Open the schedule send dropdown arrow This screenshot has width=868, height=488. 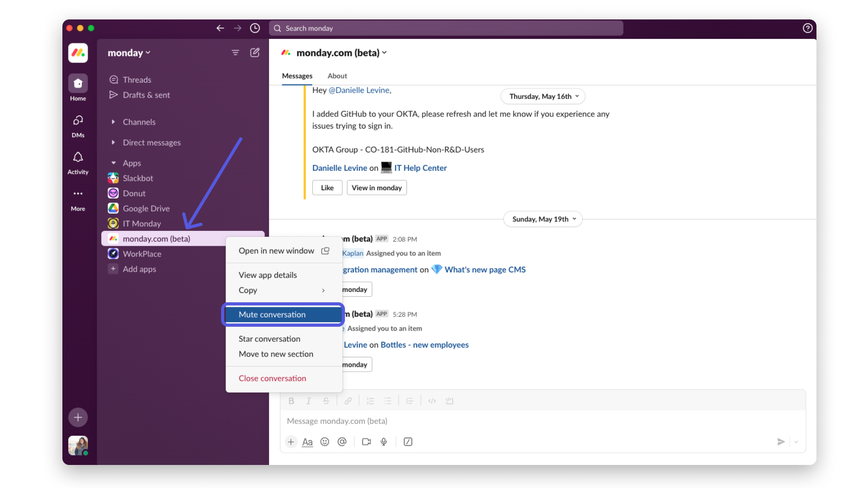[x=796, y=442]
